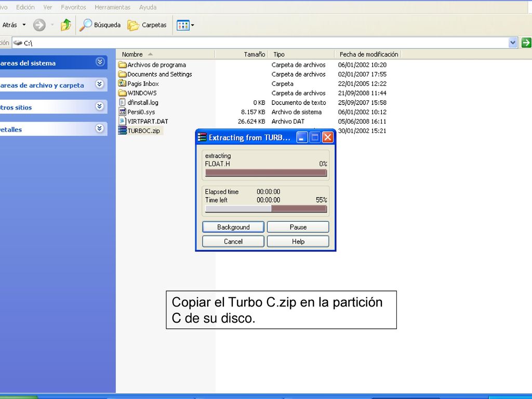Select the VIRTPART.DAT file icon
Viewport: 532px width, 399px height.
pyautogui.click(x=122, y=121)
